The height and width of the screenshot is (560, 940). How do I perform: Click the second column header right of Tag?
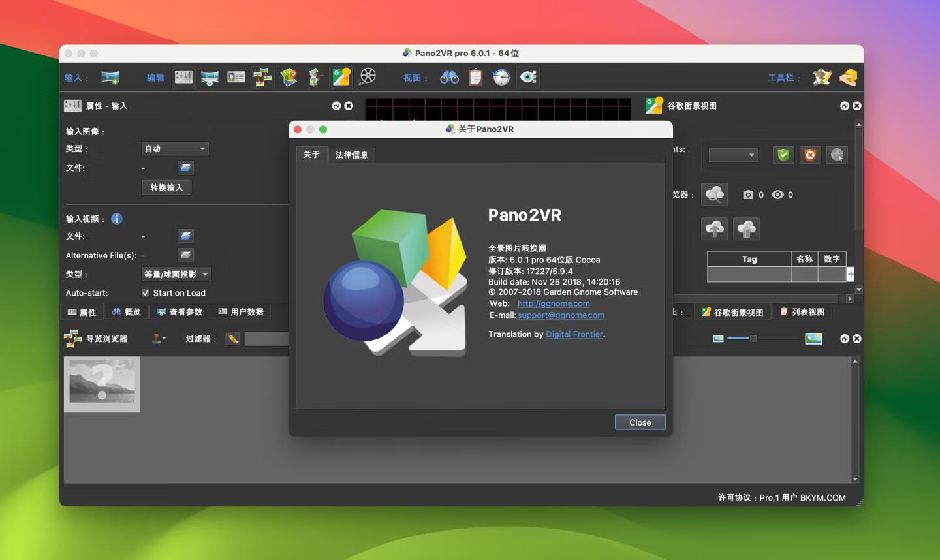click(804, 259)
